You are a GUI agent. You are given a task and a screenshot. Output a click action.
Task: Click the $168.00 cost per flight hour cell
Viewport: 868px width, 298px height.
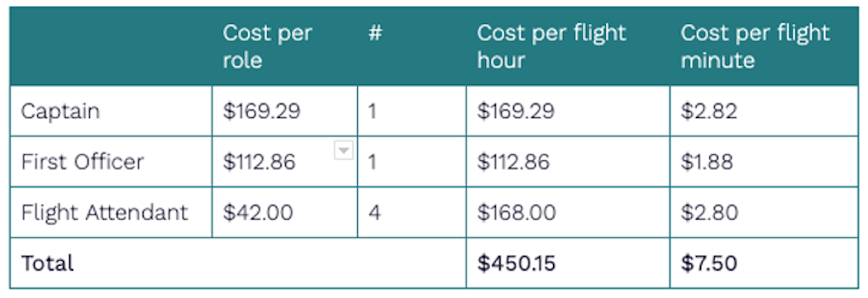point(568,212)
